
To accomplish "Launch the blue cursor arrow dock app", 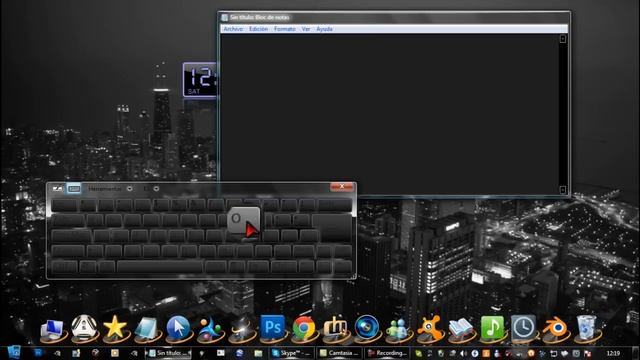I will (178, 328).
